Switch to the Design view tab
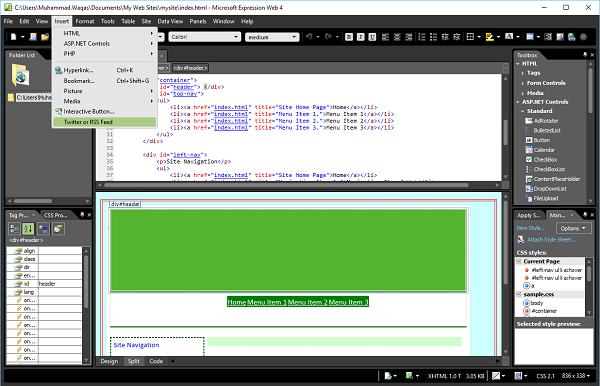Viewport: 600px width, 386px height. (x=109, y=361)
